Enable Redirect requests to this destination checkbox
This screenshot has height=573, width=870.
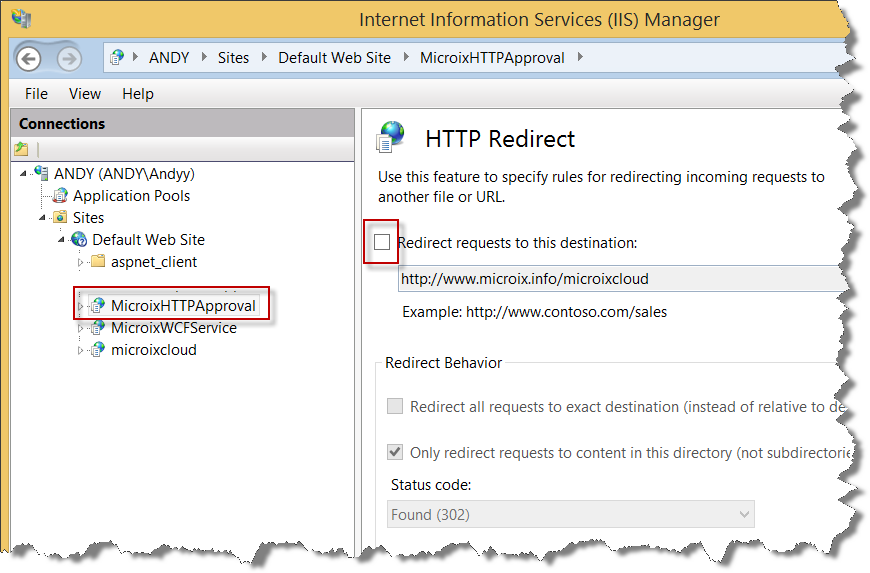click(382, 242)
